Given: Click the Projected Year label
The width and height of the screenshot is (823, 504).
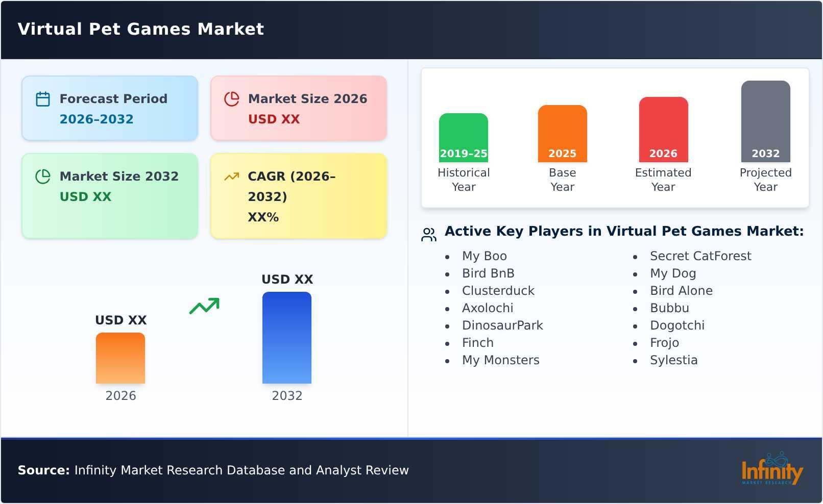Looking at the screenshot, I should tap(766, 180).
